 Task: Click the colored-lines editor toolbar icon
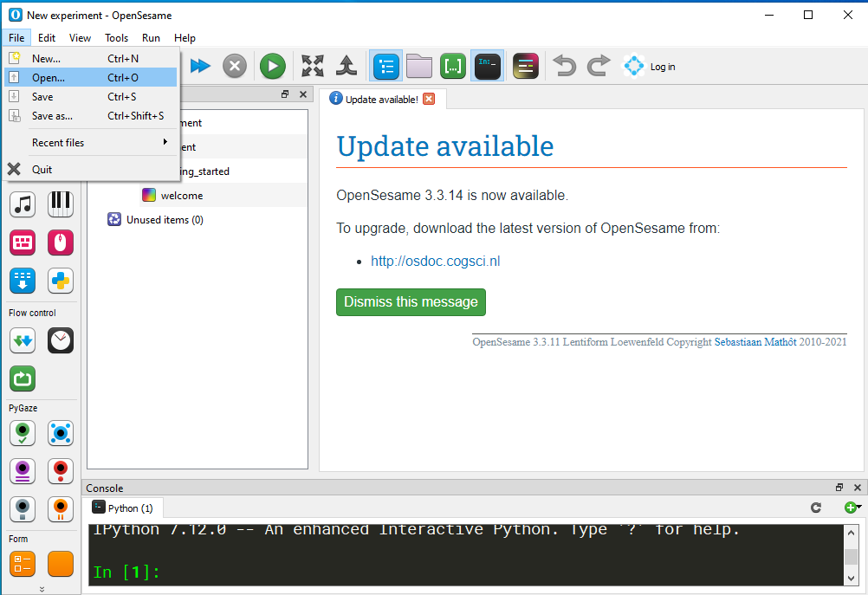click(526, 67)
